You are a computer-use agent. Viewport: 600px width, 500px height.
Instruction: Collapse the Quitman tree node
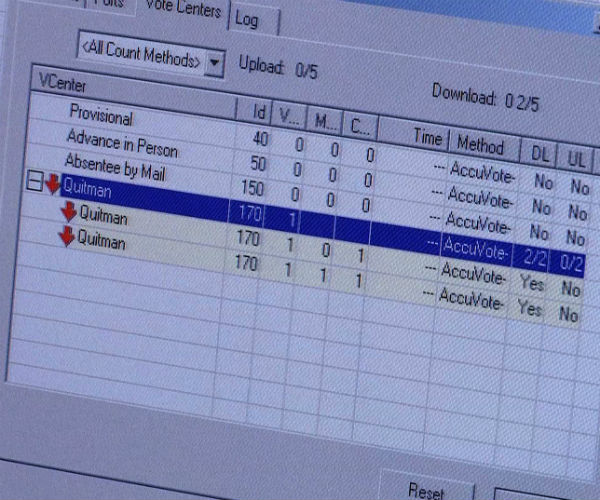click(34, 182)
